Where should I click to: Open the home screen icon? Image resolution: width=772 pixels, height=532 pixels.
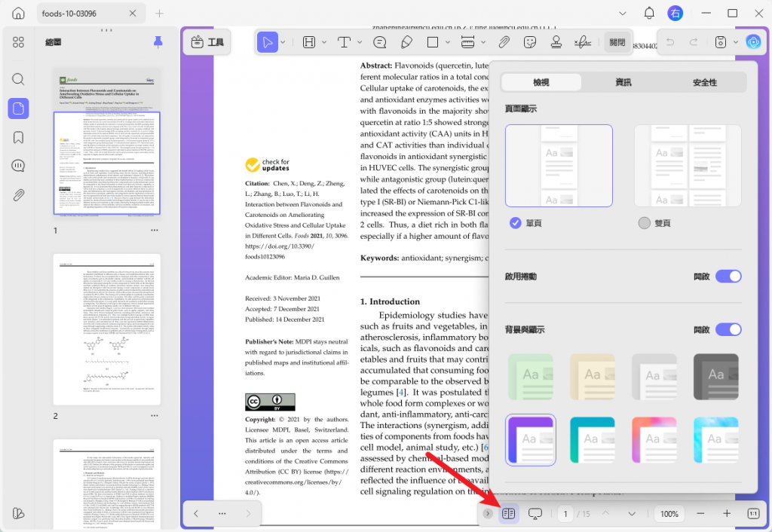coord(18,14)
